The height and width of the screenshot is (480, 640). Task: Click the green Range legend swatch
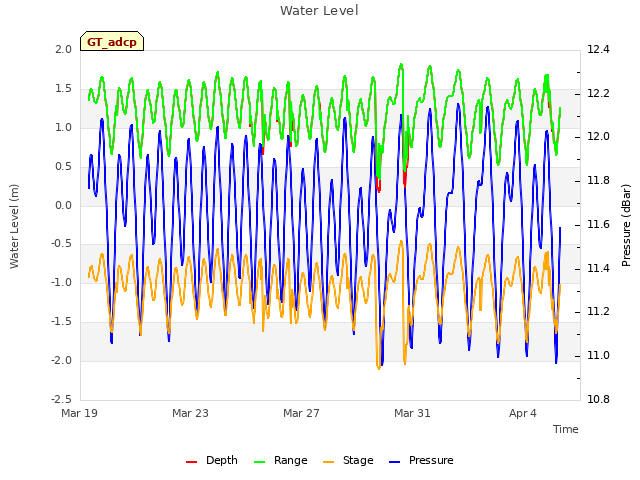(x=260, y=462)
